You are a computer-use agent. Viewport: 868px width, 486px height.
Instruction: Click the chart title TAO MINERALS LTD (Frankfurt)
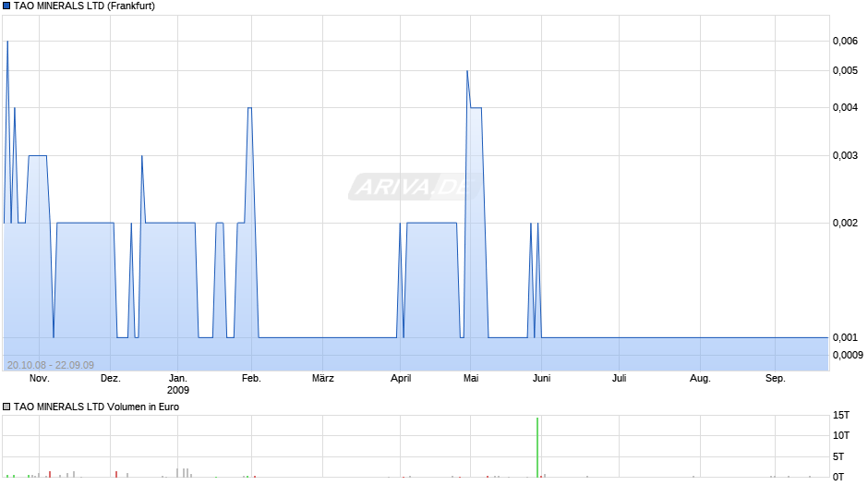point(84,6)
